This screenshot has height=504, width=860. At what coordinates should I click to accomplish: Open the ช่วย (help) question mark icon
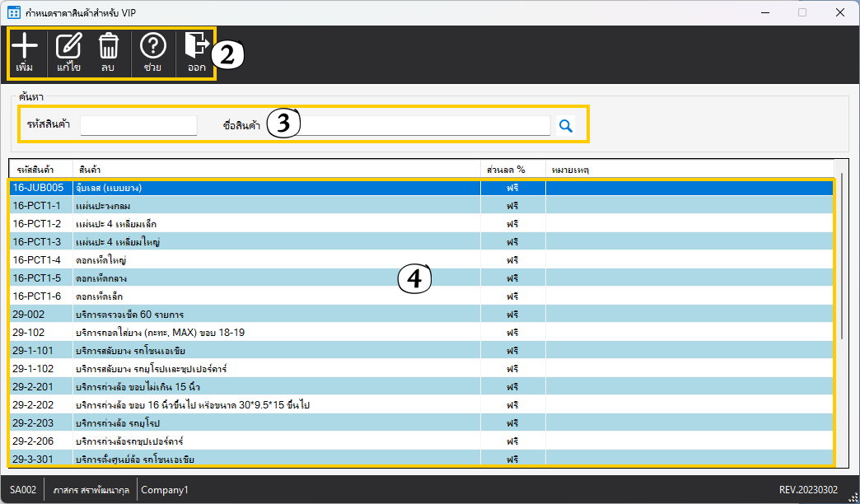pyautogui.click(x=152, y=47)
